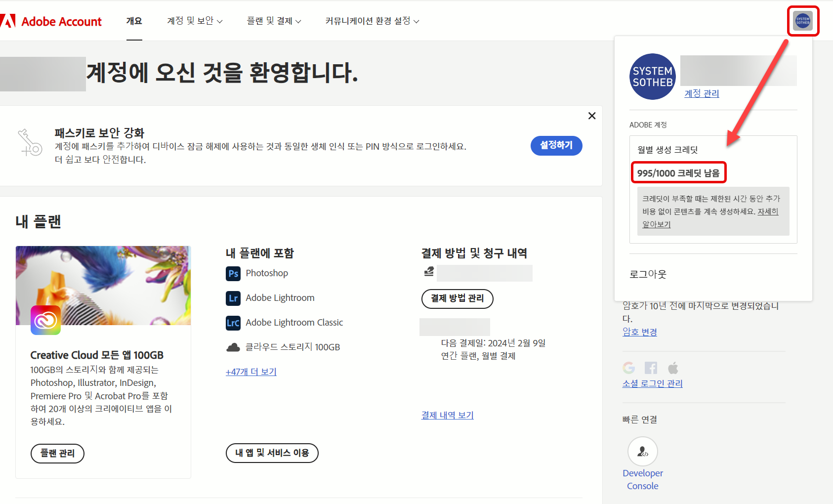Select the 개요 tab
833x504 pixels.
(134, 21)
